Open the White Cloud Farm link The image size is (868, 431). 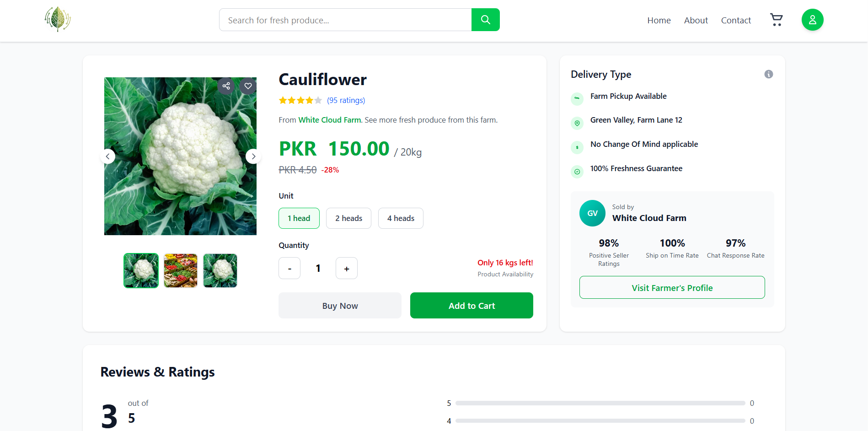[x=330, y=120]
